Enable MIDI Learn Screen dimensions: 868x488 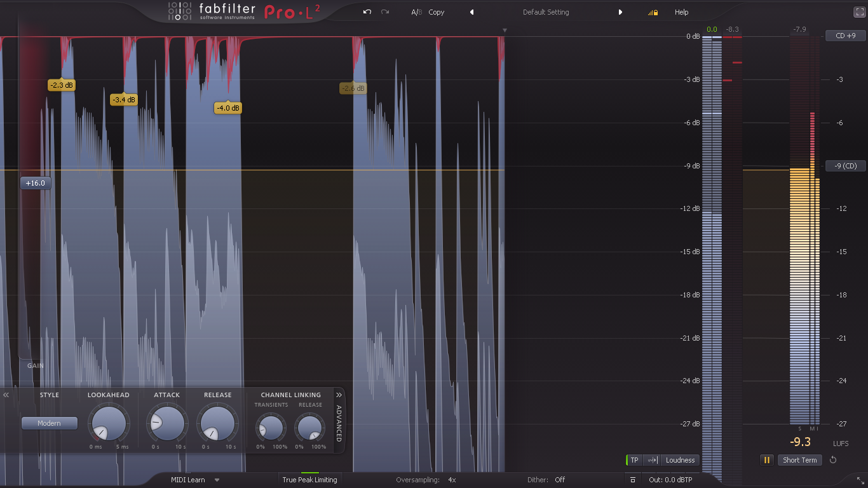coord(187,480)
